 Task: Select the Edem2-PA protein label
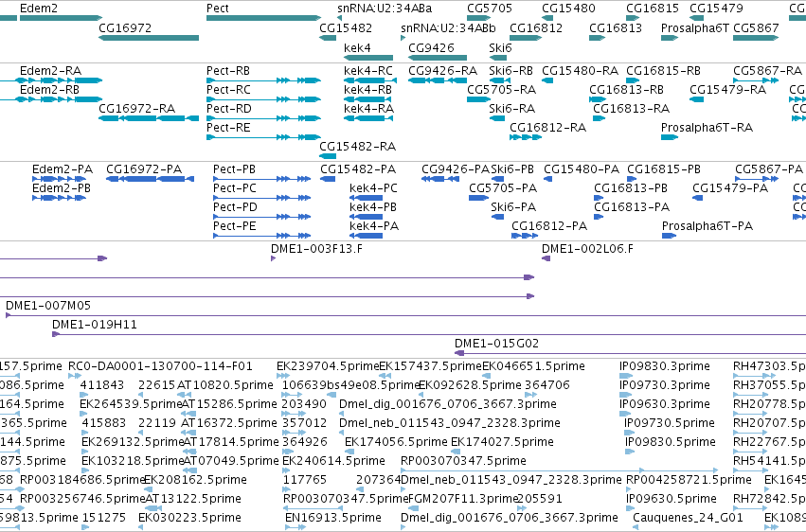click(63, 168)
